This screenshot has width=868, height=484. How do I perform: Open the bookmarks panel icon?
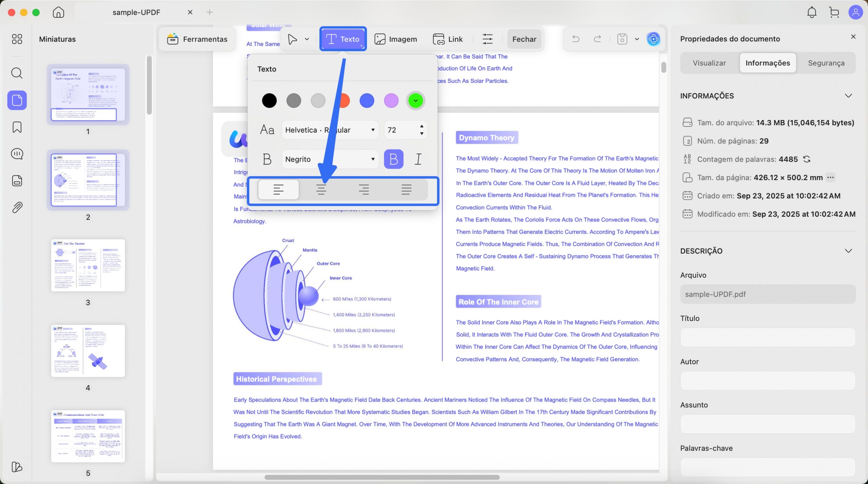[17, 127]
